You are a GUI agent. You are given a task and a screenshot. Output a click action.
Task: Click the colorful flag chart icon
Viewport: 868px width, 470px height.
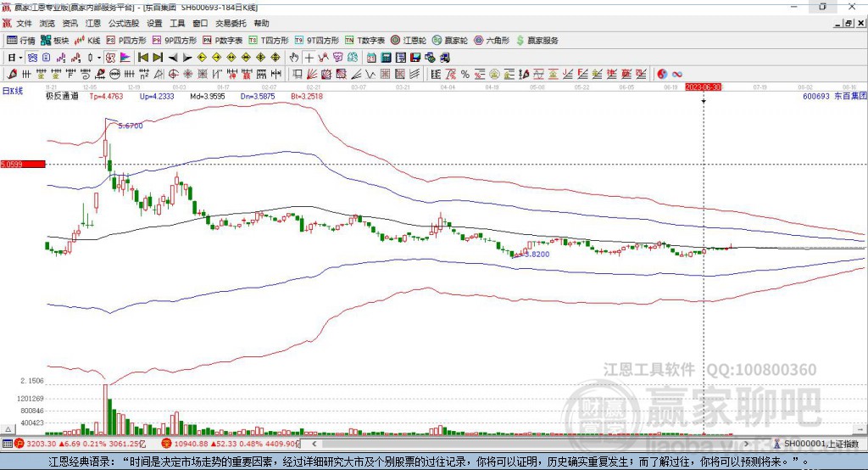126,58
